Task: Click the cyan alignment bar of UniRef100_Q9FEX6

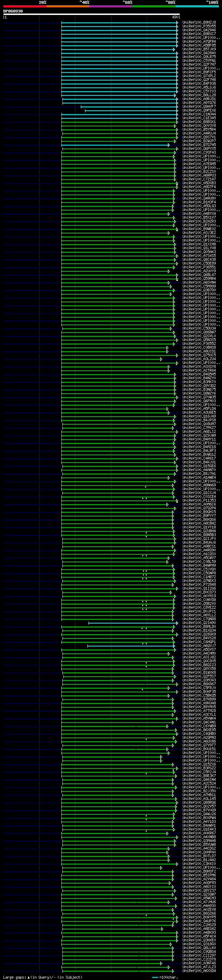Action: (x=132, y=110)
